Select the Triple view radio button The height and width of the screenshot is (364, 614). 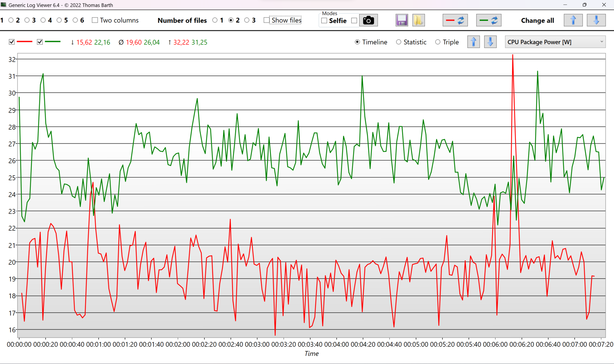point(438,42)
